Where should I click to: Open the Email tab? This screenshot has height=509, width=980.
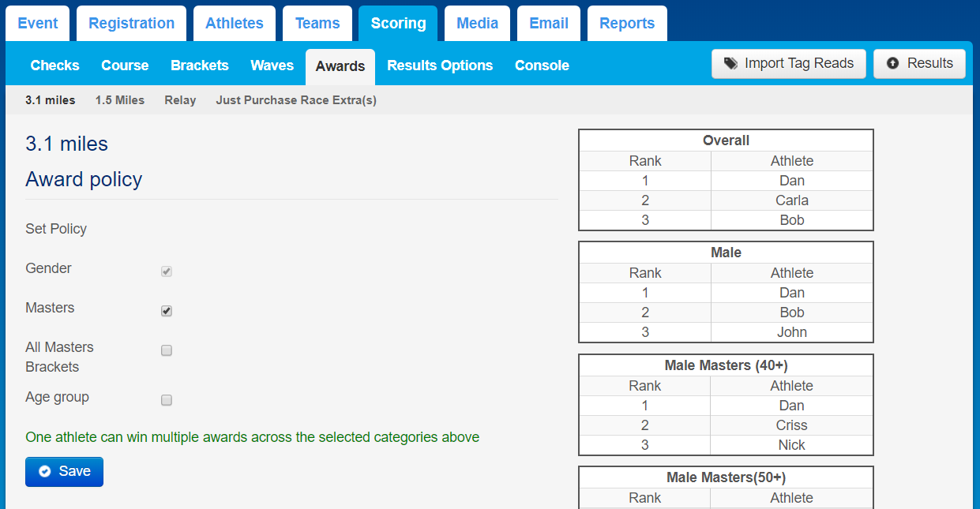coord(549,24)
